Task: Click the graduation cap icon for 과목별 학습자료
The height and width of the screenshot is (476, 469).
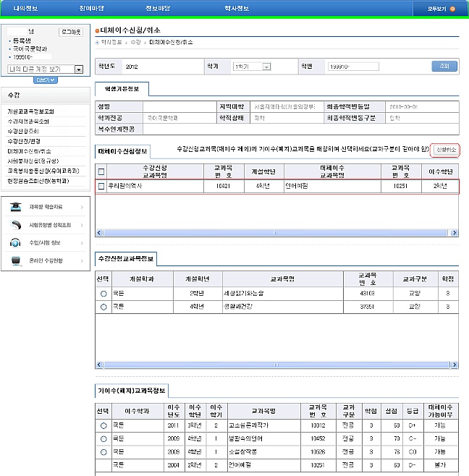Action: click(x=16, y=208)
